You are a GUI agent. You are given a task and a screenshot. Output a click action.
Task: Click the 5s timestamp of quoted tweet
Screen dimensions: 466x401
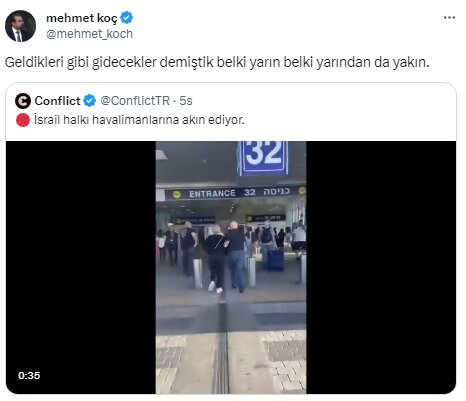pos(186,101)
